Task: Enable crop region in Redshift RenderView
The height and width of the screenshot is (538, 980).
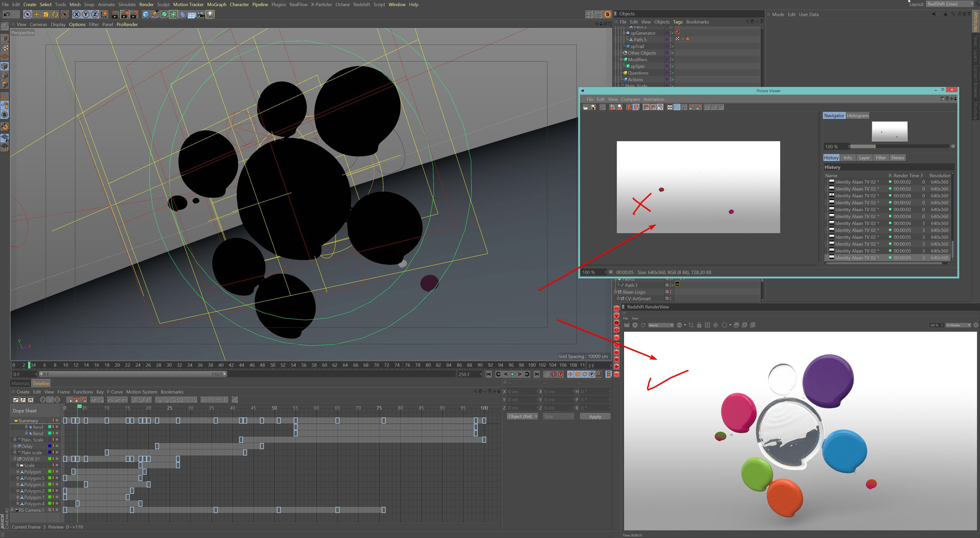Action: point(691,325)
